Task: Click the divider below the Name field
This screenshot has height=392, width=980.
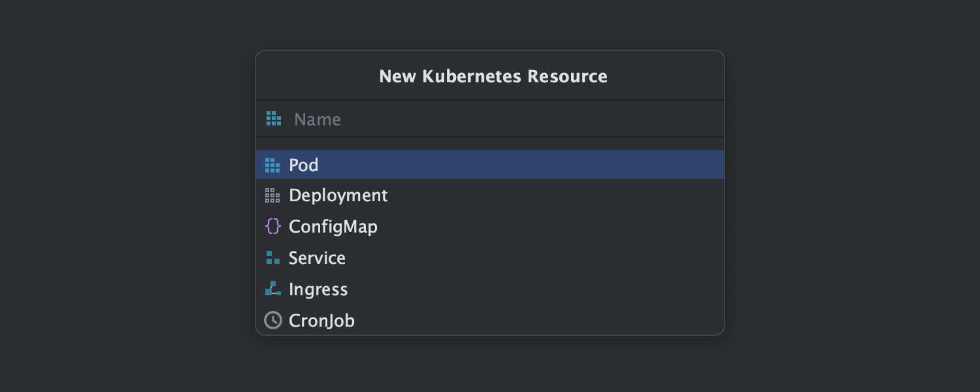Action: click(x=490, y=137)
